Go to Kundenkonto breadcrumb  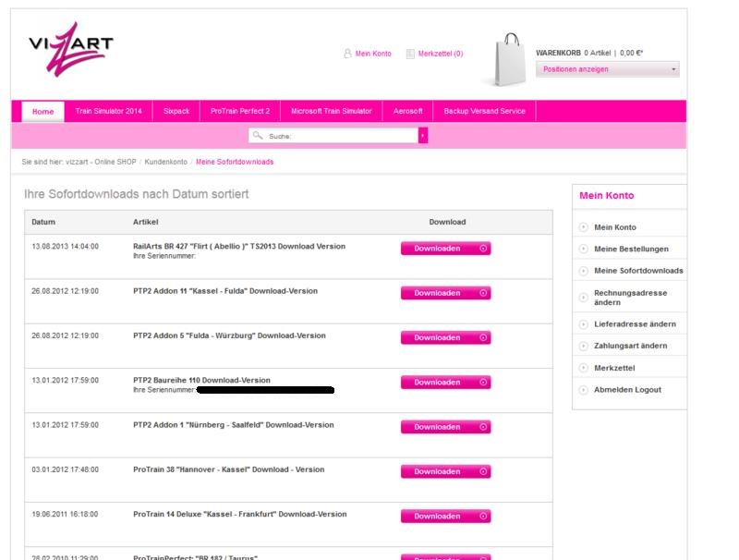166,162
